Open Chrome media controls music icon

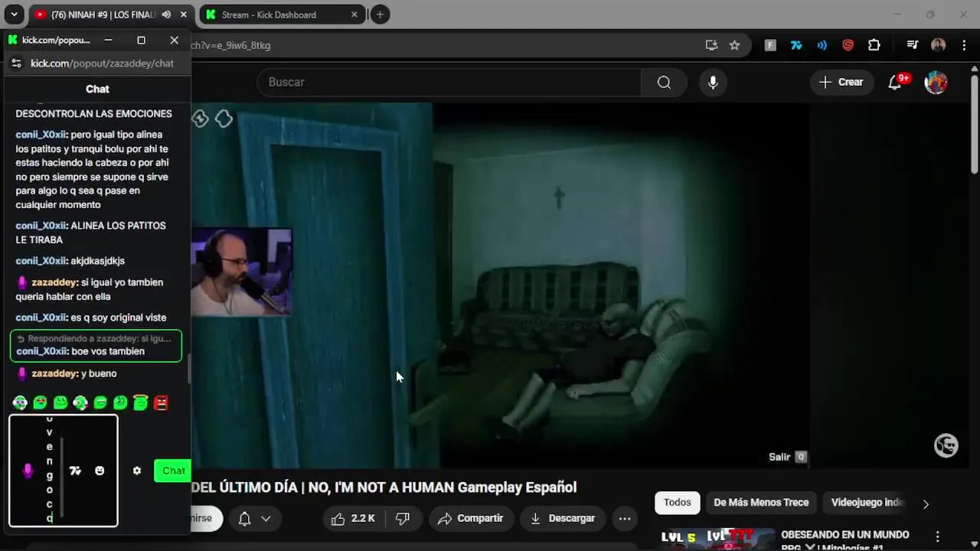(912, 45)
